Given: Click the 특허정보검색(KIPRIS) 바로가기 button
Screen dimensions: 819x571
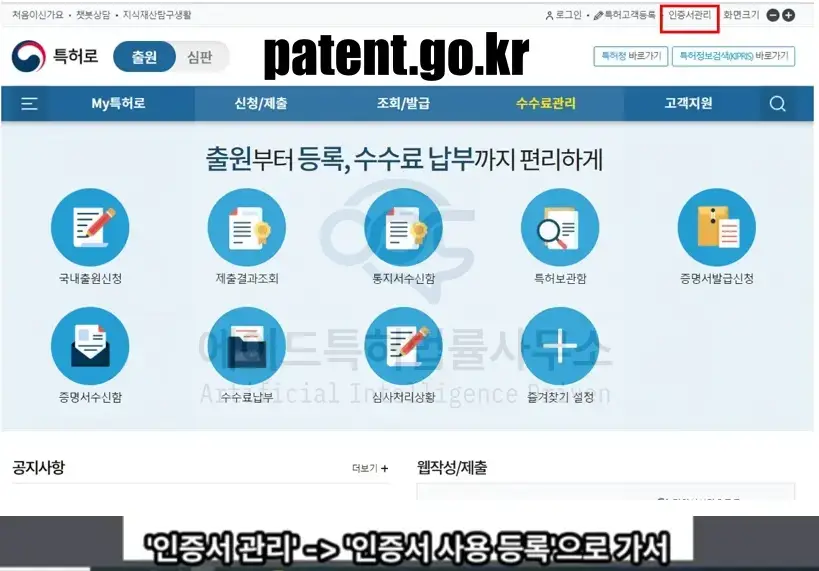Looking at the screenshot, I should (x=734, y=56).
